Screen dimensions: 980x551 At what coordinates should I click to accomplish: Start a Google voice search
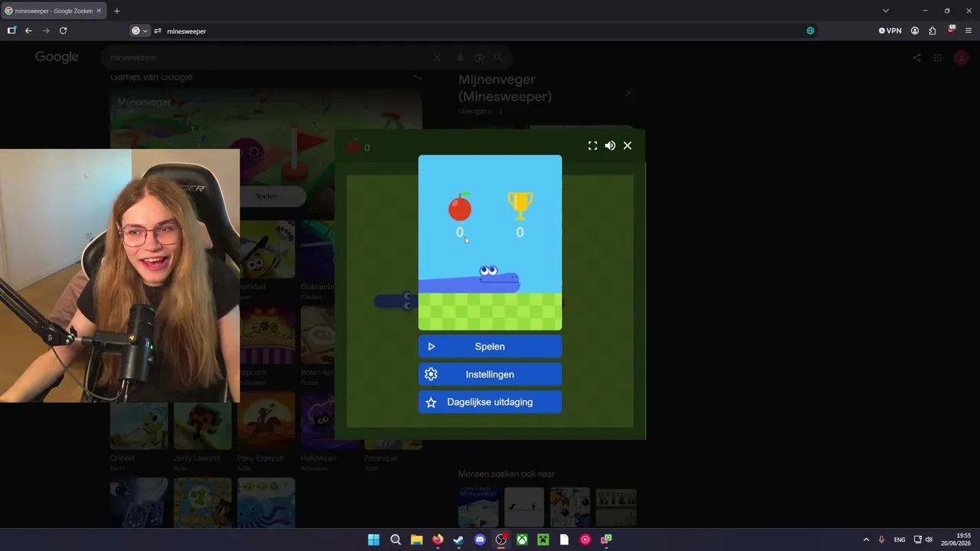coord(460,57)
